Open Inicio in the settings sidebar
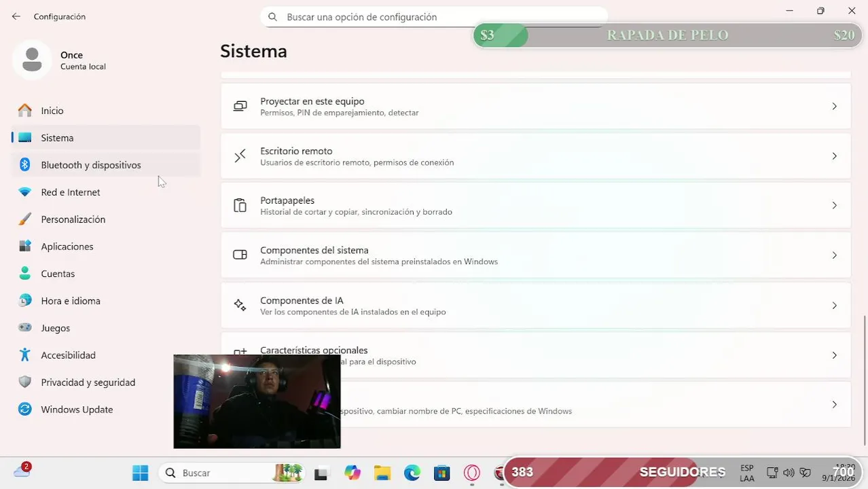 pos(106,111)
